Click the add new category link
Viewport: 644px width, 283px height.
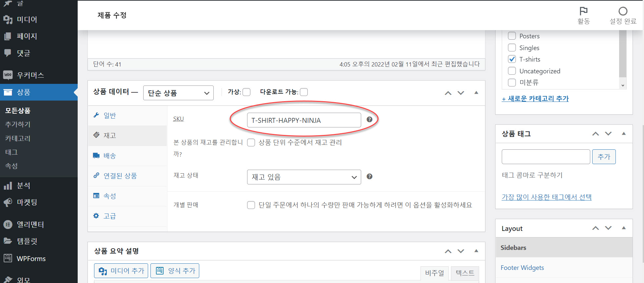[535, 99]
